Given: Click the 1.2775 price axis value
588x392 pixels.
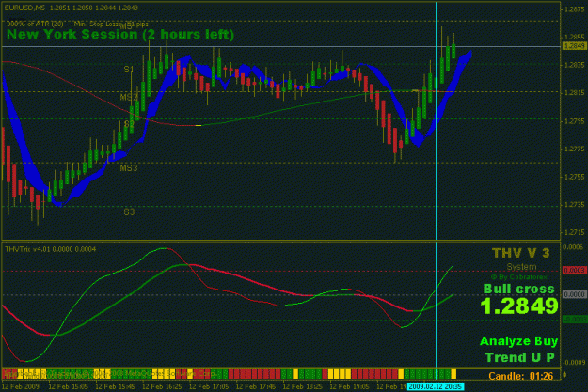Looking at the screenshot, I should pyautogui.click(x=575, y=149).
